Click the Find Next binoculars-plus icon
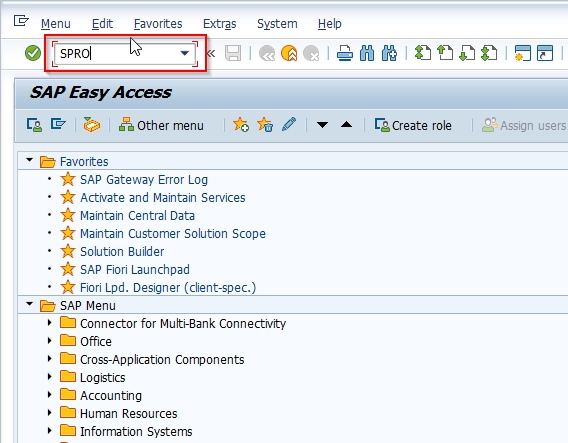Image resolution: width=568 pixels, height=443 pixels. (x=389, y=54)
